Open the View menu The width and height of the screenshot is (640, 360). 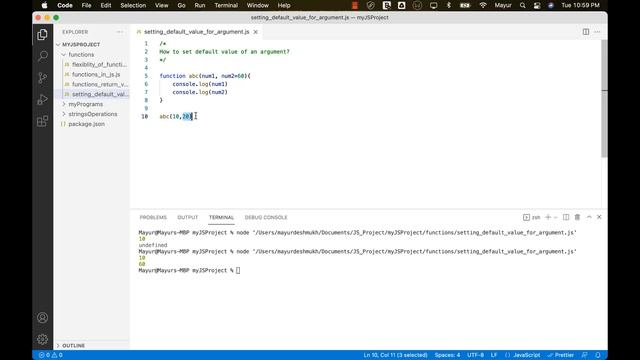click(161, 5)
